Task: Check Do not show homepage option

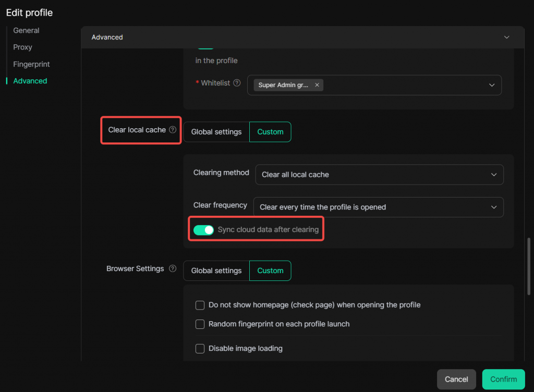Action: 200,305
